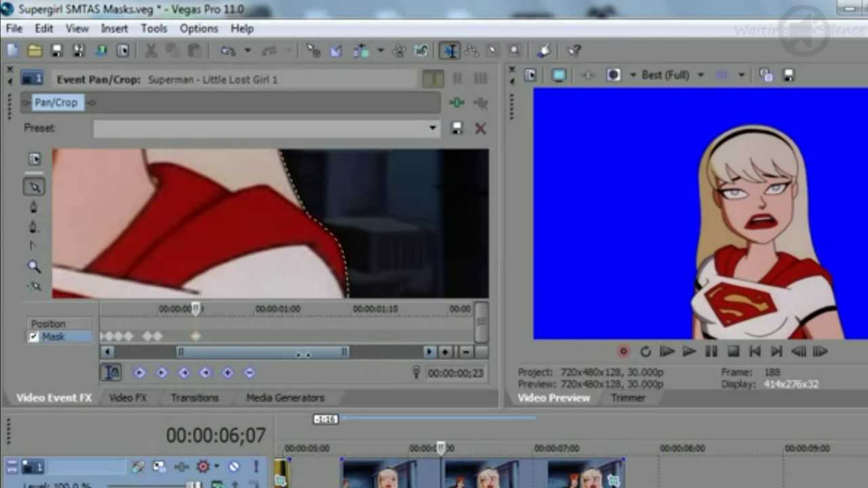Save the Pan/Crop preset
The height and width of the screenshot is (488, 868).
coord(457,128)
